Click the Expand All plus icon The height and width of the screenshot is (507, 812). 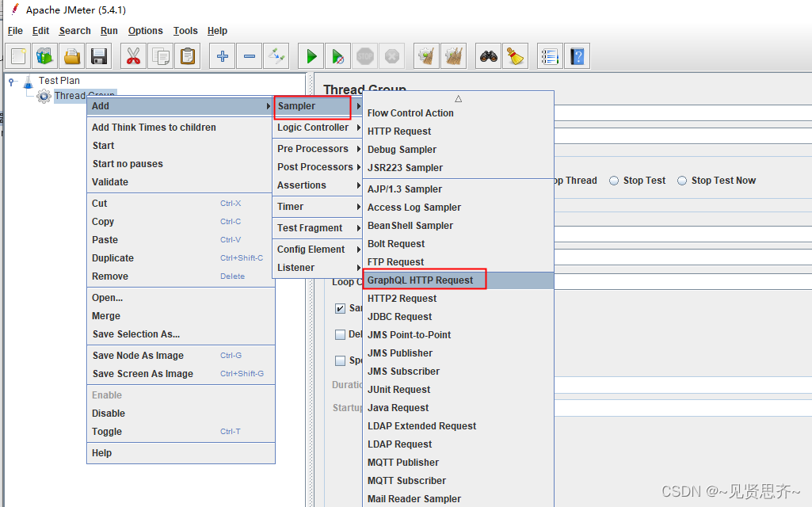[223, 56]
